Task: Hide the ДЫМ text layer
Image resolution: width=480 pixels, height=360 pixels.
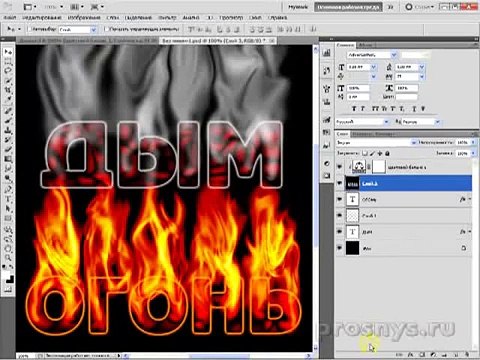Action: [339, 232]
